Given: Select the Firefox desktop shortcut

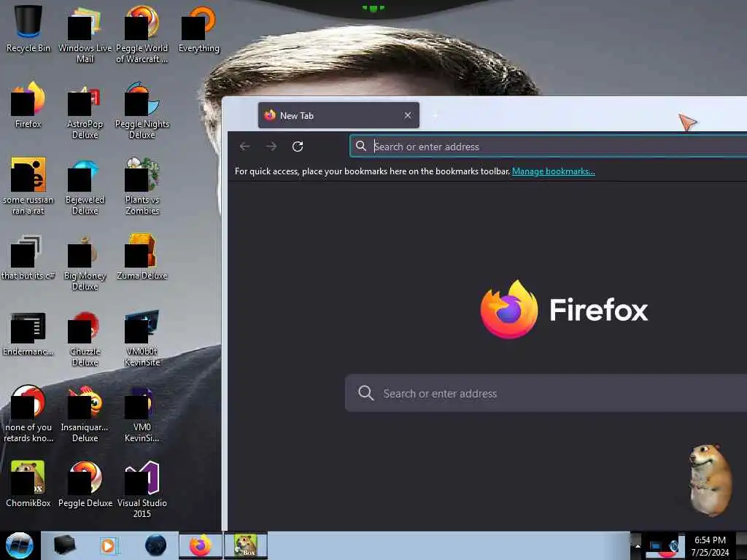Looking at the screenshot, I should (28, 105).
